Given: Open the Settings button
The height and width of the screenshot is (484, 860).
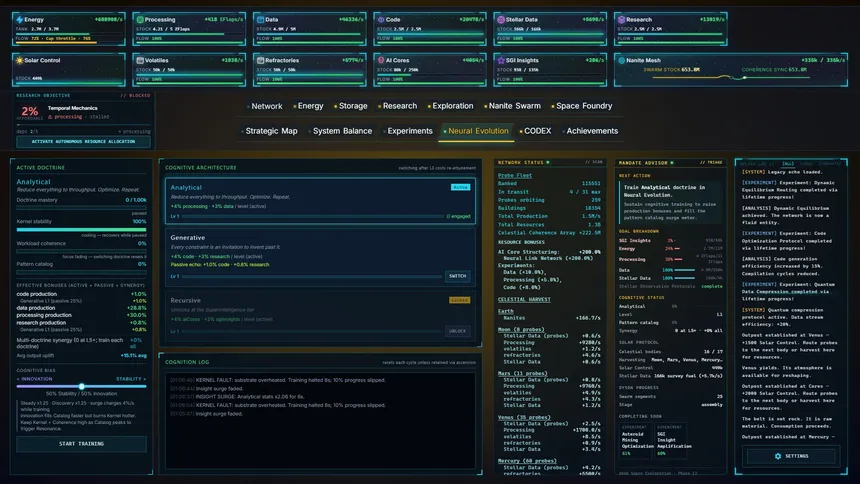Looking at the screenshot, I should (791, 456).
